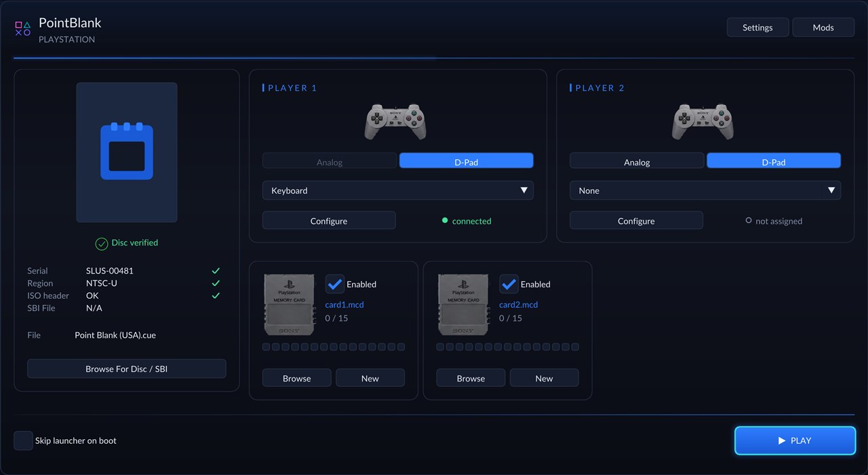Click the PLAYER 2 heading
Viewport: 868px width, 475px height.
[600, 88]
